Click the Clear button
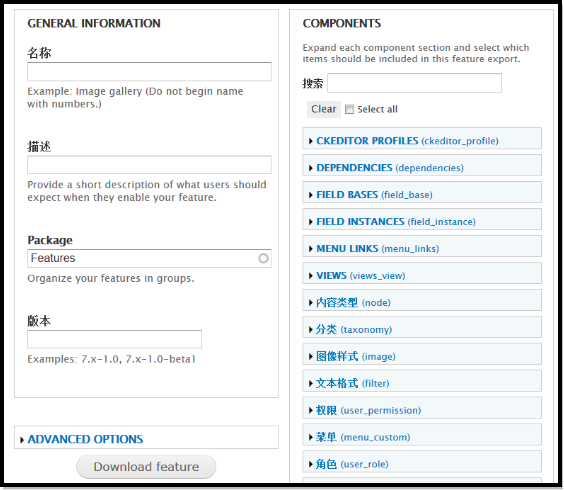 (x=324, y=109)
